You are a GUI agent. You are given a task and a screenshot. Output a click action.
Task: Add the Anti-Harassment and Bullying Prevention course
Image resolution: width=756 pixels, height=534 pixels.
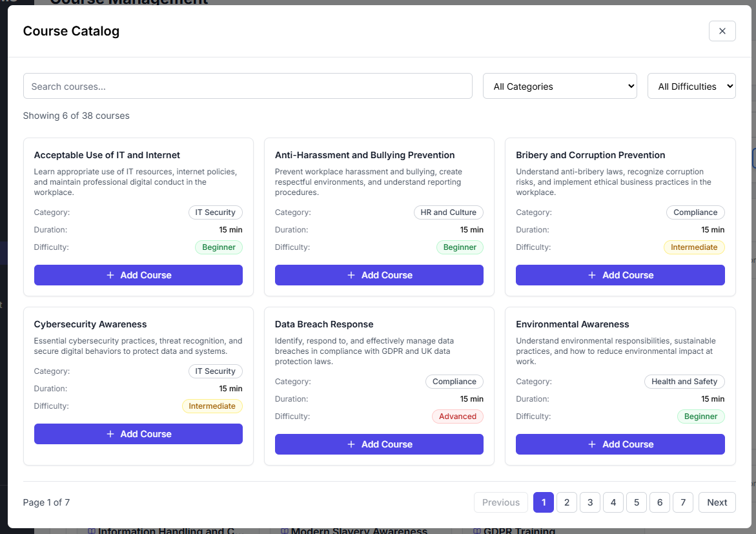point(379,275)
